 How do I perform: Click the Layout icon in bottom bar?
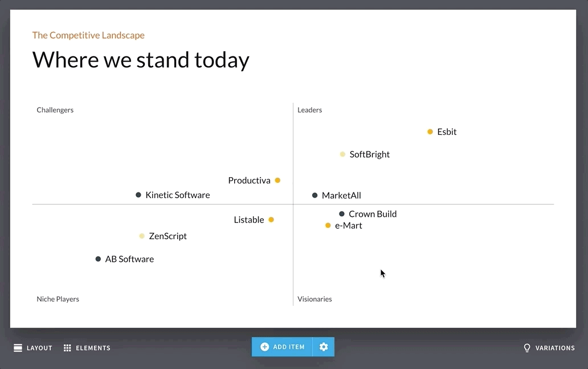[18, 348]
